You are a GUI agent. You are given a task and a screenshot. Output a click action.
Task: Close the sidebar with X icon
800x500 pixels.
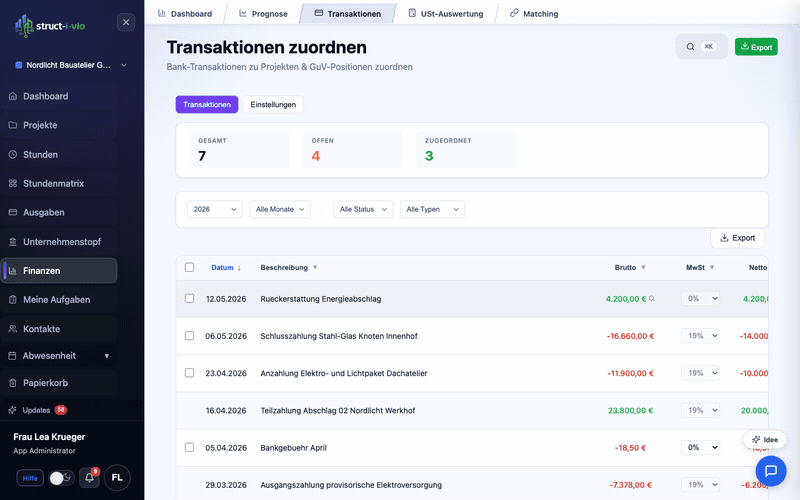126,22
